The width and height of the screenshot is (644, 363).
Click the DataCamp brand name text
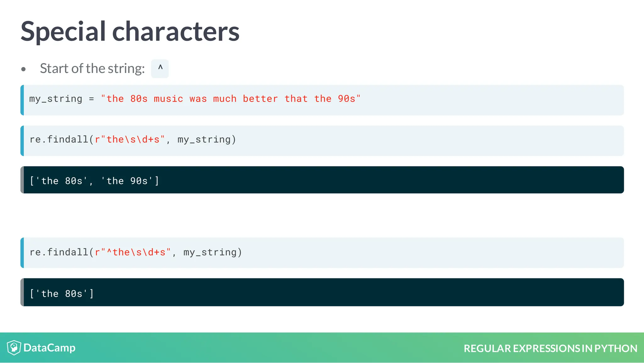point(49,348)
